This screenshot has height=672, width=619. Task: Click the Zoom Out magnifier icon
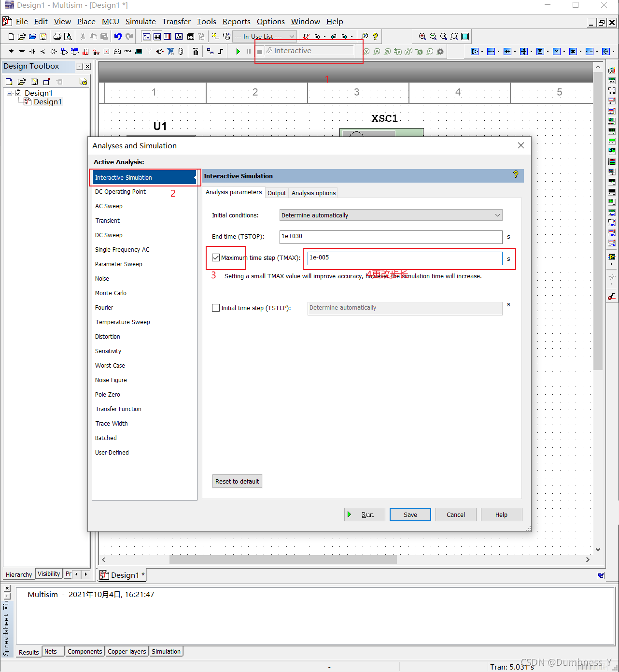click(433, 36)
